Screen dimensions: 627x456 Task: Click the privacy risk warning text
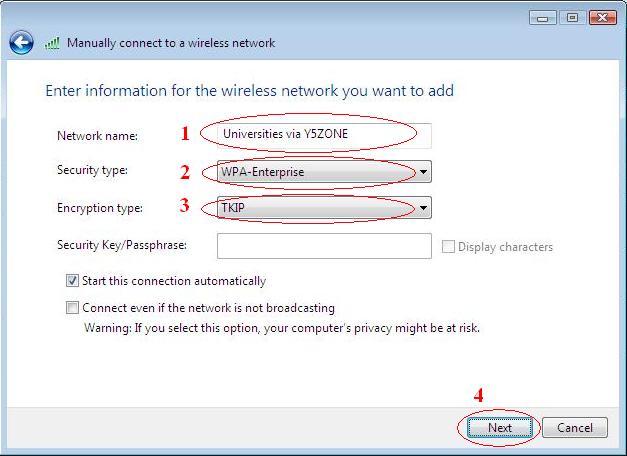[282, 327]
